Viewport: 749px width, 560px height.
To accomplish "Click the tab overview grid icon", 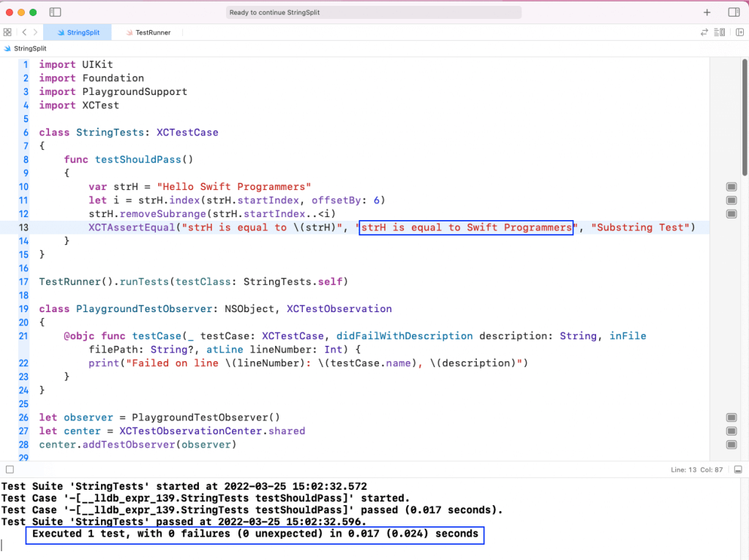I will 7,32.
